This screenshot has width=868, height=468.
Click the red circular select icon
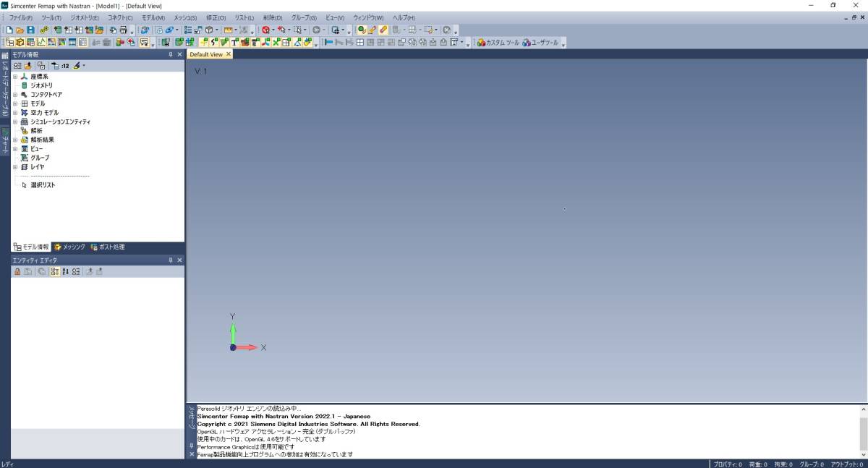[265, 30]
